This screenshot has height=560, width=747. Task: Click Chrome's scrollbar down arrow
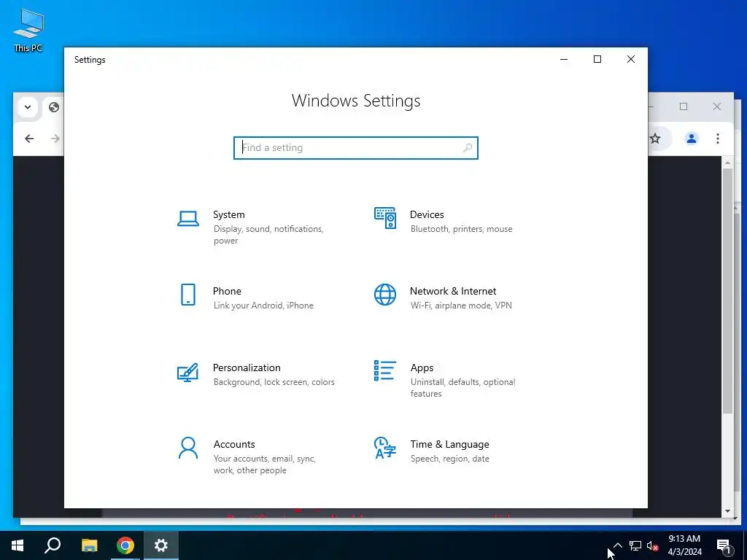point(727,511)
